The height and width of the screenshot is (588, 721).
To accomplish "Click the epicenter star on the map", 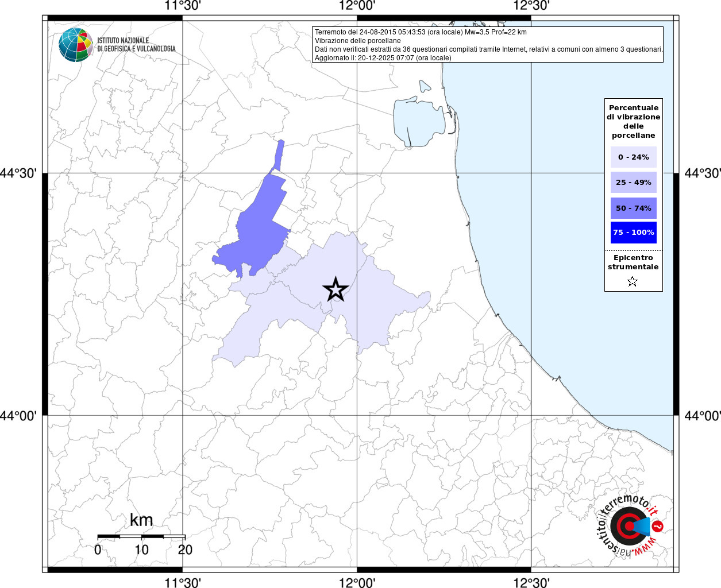I will click(x=336, y=289).
